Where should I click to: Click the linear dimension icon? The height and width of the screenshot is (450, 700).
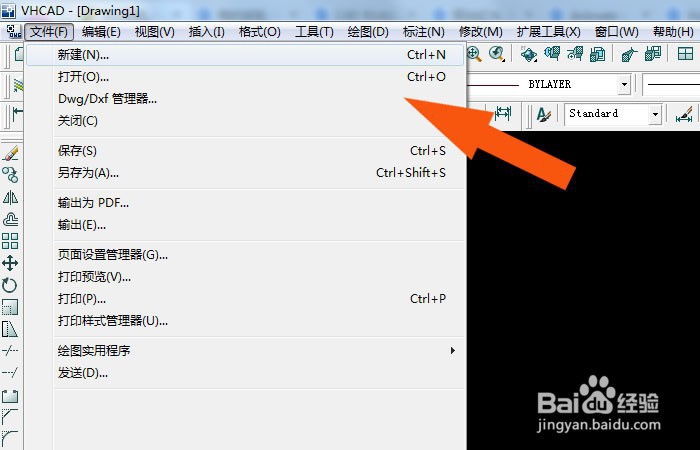(503, 113)
